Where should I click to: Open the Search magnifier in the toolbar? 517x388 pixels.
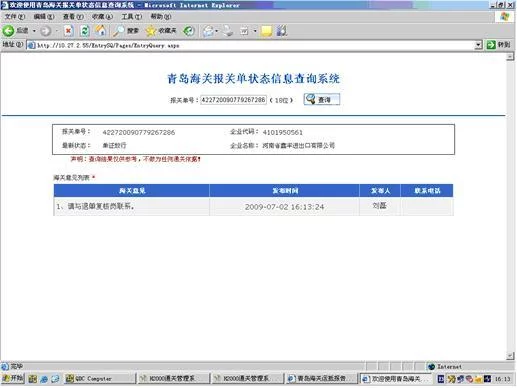(125, 31)
